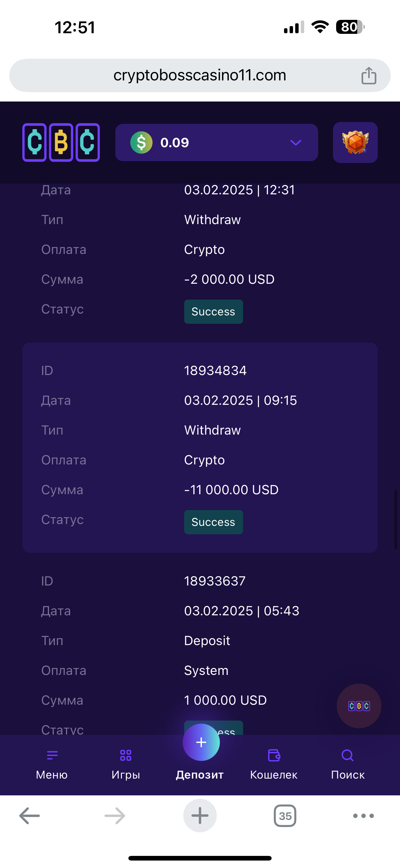This screenshot has height=868, width=400.
Task: Go back with browser back arrow
Action: point(30,816)
